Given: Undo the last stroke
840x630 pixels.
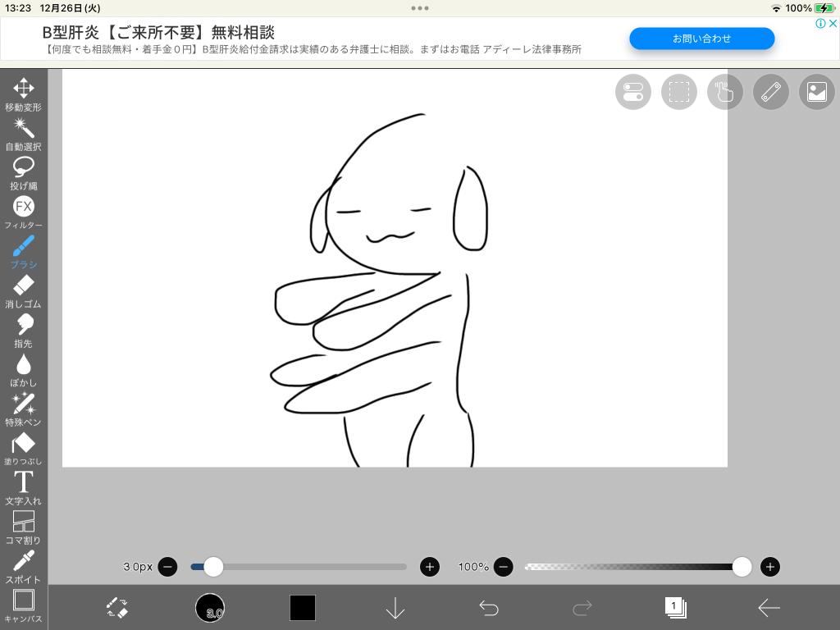Looking at the screenshot, I should click(489, 608).
